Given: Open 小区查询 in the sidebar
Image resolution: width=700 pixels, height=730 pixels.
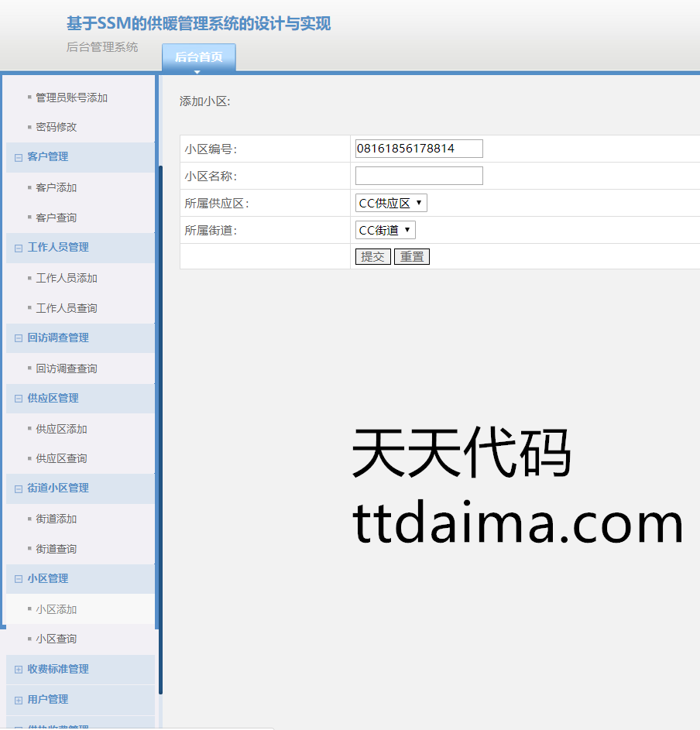Looking at the screenshot, I should tap(57, 639).
